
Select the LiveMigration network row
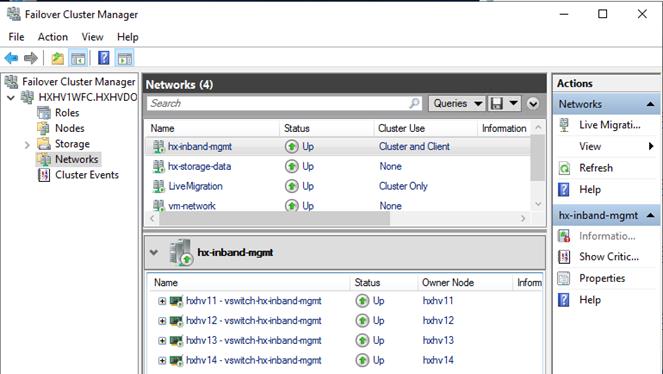tap(338, 186)
